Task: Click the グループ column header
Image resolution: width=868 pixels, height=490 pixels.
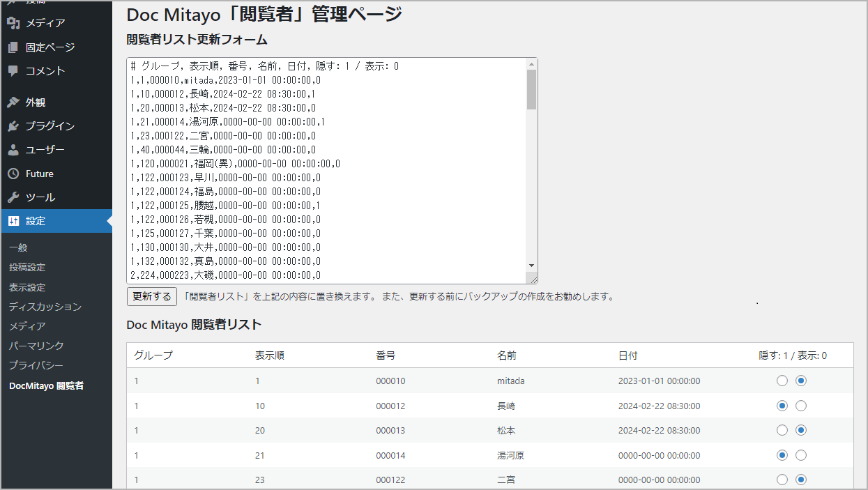Action: tap(153, 355)
